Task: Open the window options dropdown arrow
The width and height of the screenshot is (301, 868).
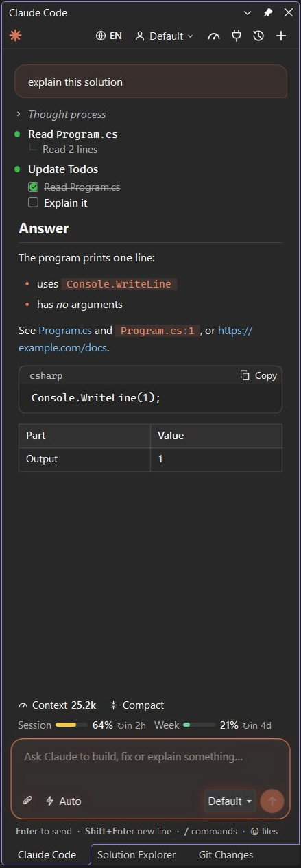Action: pyautogui.click(x=248, y=12)
